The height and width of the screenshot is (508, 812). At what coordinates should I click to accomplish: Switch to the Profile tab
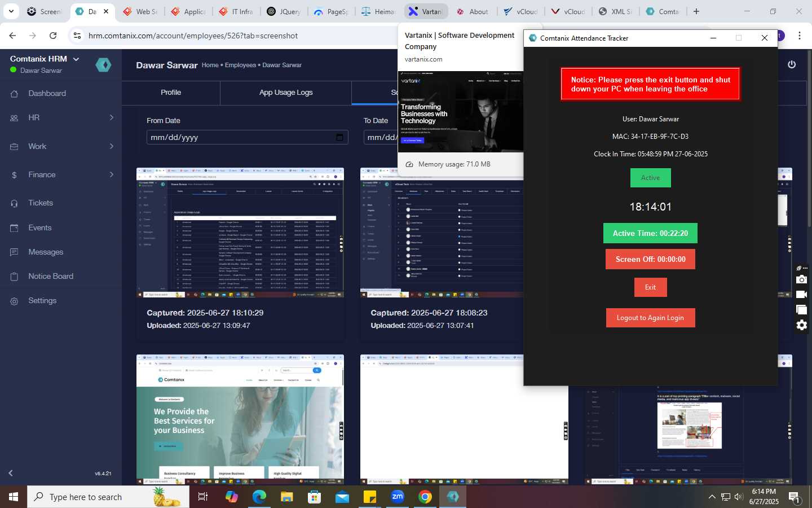(171, 93)
